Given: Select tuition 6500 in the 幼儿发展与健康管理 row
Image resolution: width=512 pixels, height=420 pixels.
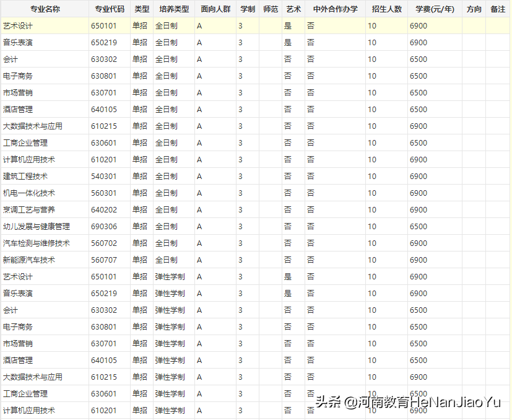Looking at the screenshot, I should pos(419,227).
